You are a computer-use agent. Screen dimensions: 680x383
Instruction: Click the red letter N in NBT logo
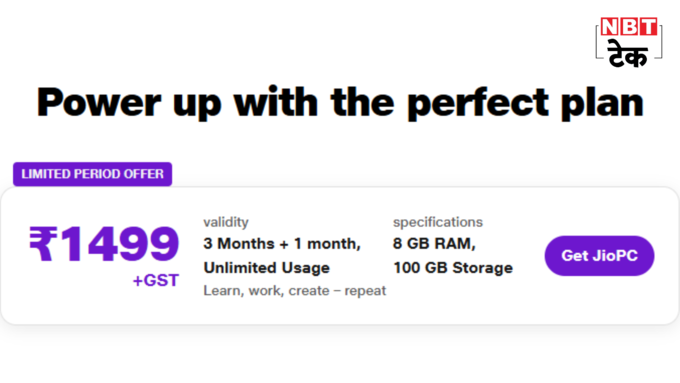610,27
